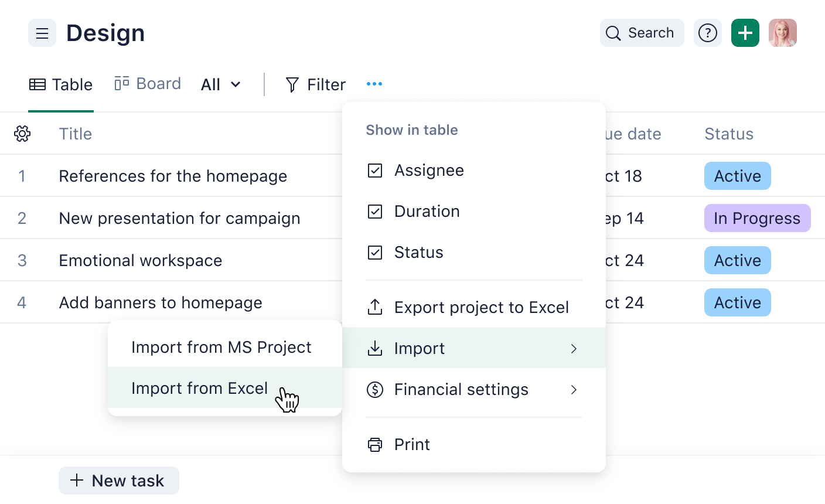Click the table settings gear icon

tap(22, 134)
